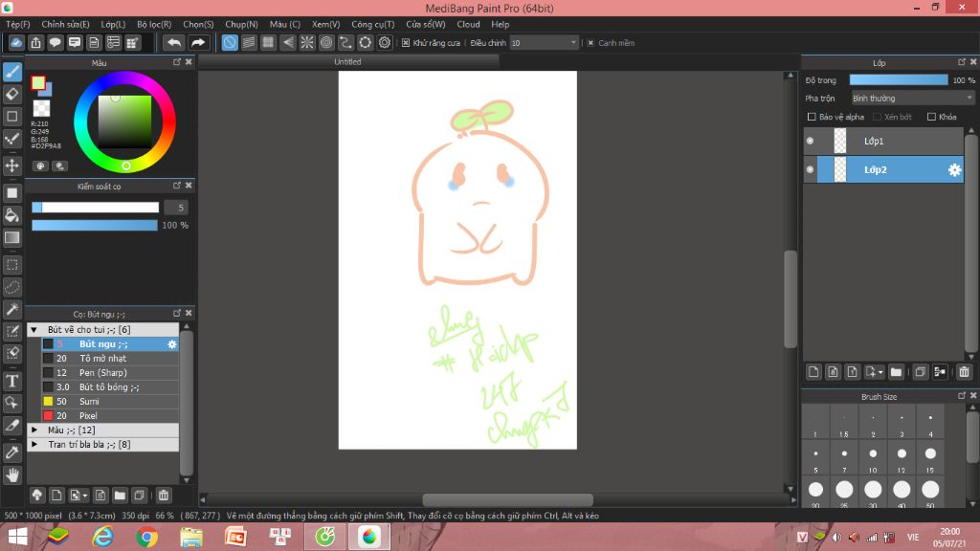Open Điều chỉnh correction dropdown
Screen dimensions: 980x551
point(544,42)
